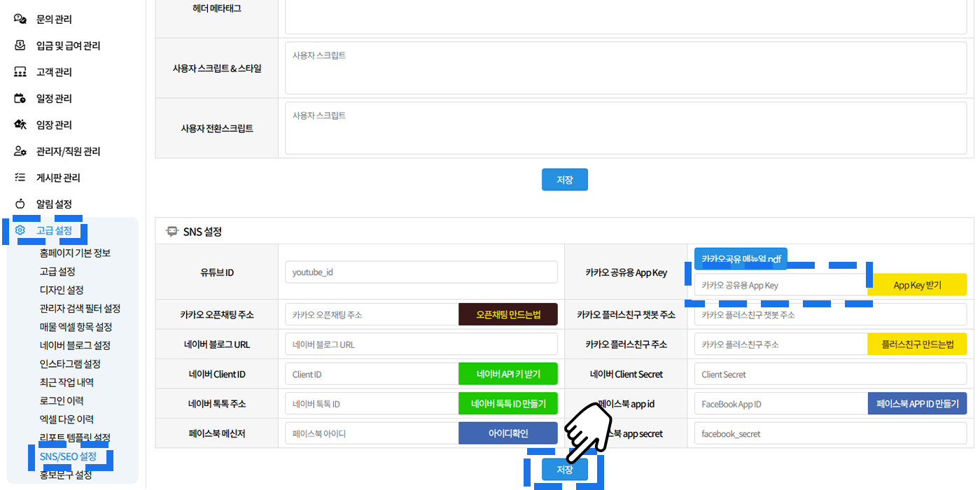Select SNS/SEO 설정 in sidebar

pos(68,456)
